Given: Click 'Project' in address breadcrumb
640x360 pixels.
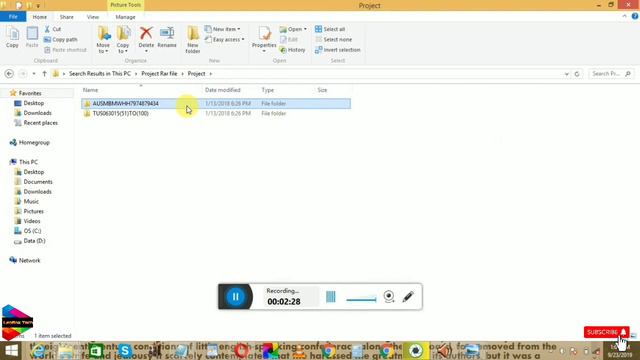Looking at the screenshot, I should [x=196, y=74].
